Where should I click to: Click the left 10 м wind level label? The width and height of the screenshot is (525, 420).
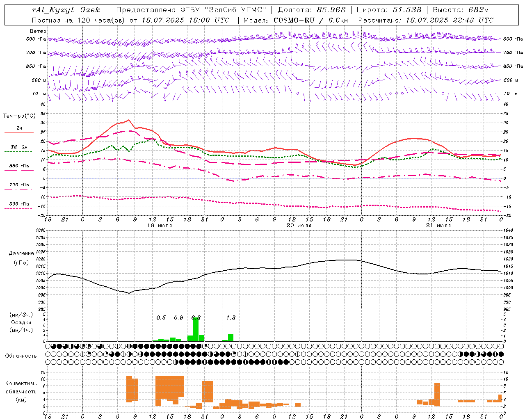tap(39, 94)
